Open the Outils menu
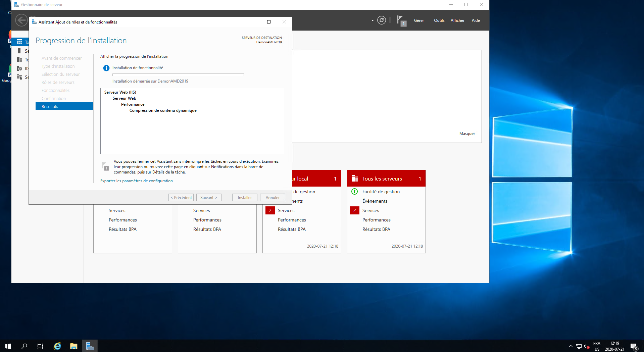Viewport: 644px width, 352px height. [x=439, y=20]
